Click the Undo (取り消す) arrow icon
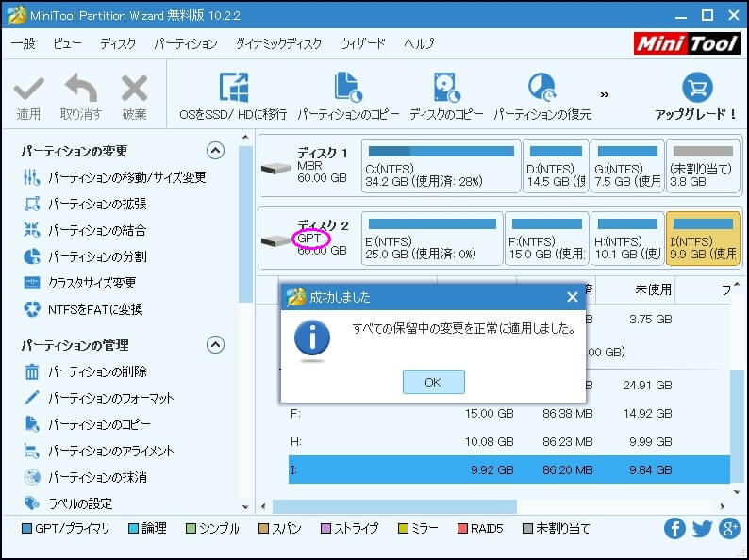This screenshot has width=749, height=560. [81, 88]
